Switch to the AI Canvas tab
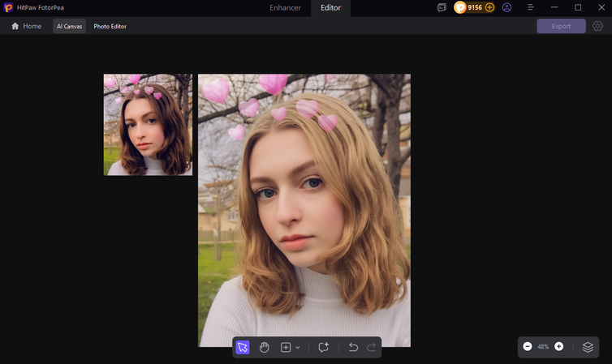Screen dimensions: 612x364 pyautogui.click(x=70, y=26)
